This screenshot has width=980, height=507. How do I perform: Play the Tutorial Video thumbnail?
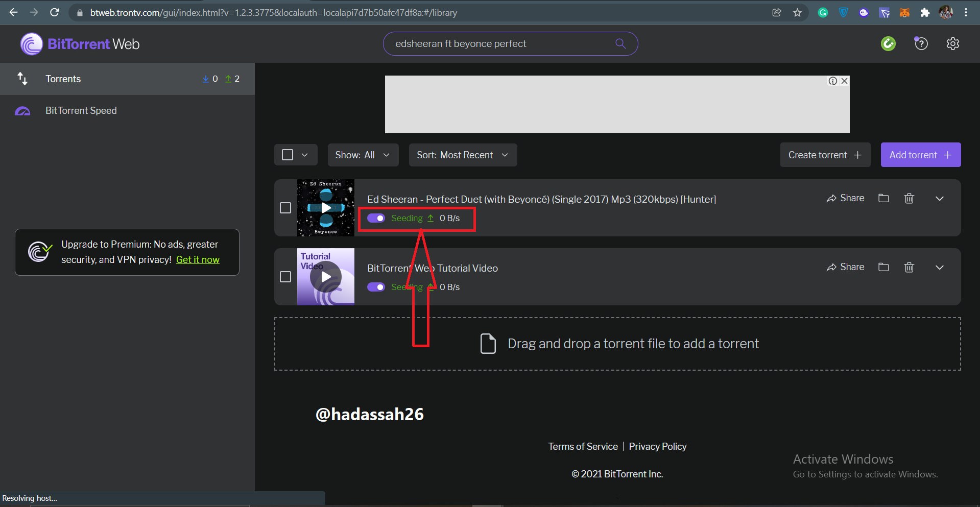point(326,277)
